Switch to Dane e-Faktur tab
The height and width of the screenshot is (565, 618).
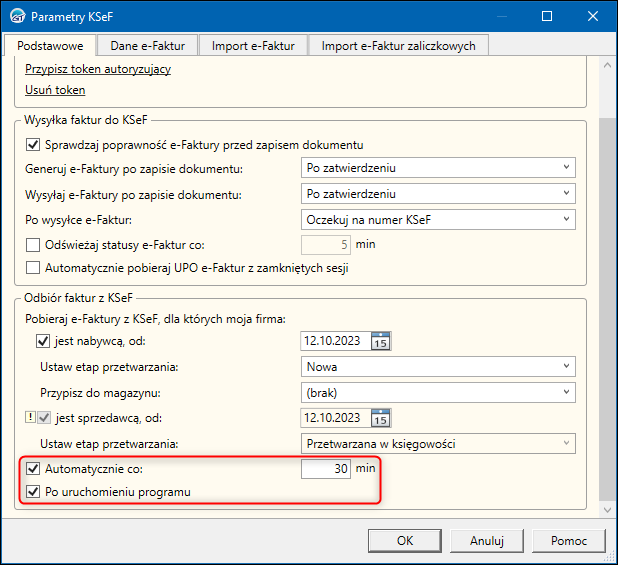[147, 45]
